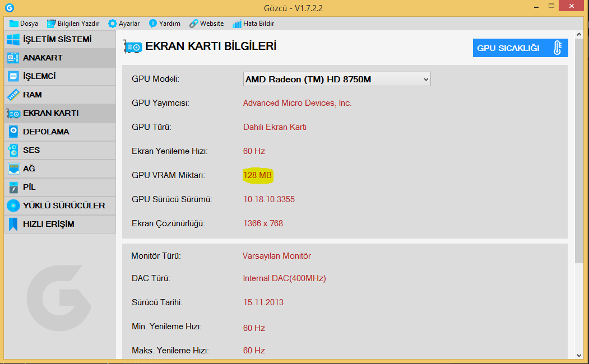Click the bookmark icon beside HIZLI ERİŞİM
This screenshot has height=364, width=589.
13,224
